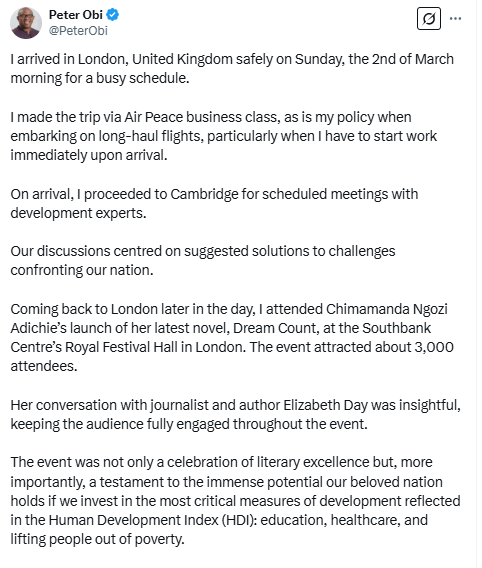Open the @PeterObi handle link
The width and height of the screenshot is (482, 568).
[x=78, y=30]
